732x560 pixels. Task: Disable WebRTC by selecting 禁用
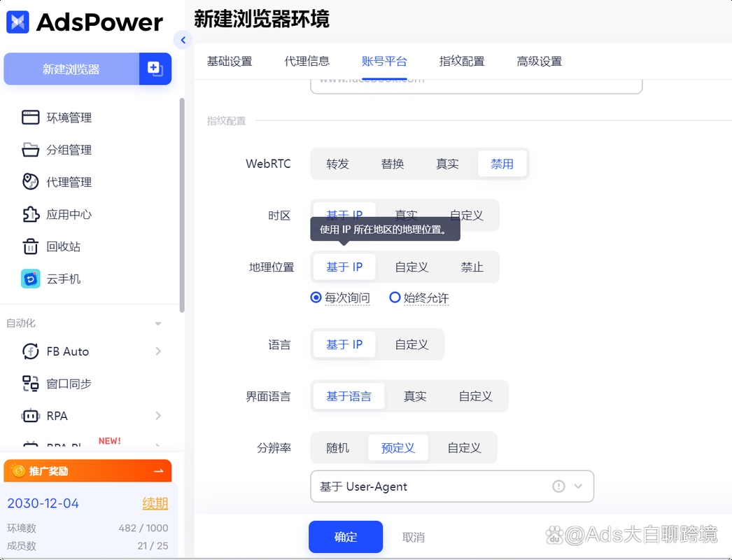(502, 163)
